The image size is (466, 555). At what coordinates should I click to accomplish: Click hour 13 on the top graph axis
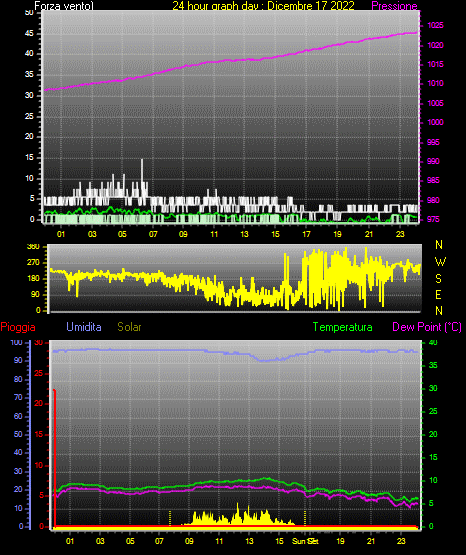[x=244, y=234]
